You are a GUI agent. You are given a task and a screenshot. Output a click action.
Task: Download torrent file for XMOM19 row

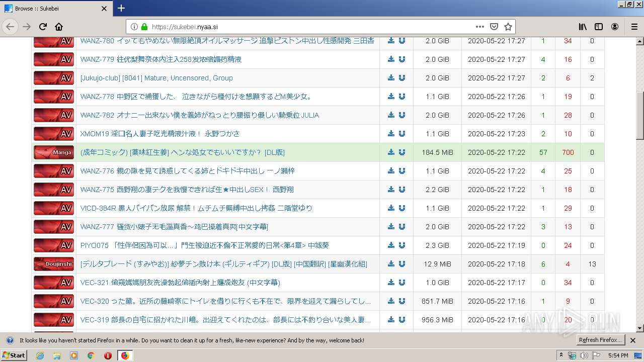[391, 134]
